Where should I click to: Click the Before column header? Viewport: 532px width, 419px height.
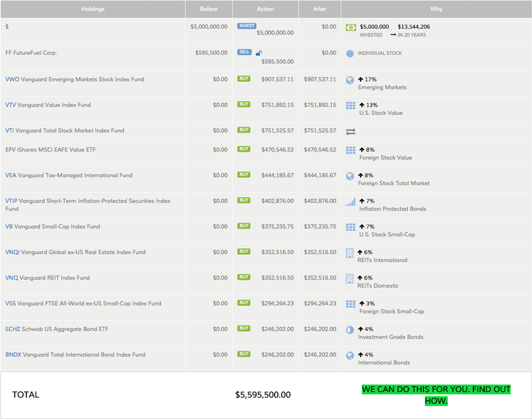[x=209, y=9]
